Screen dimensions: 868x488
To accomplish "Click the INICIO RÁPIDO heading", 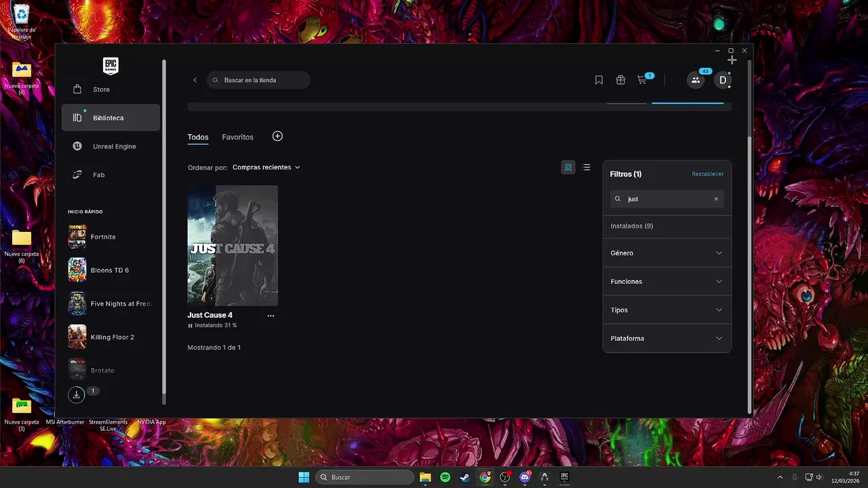I will click(x=85, y=212).
